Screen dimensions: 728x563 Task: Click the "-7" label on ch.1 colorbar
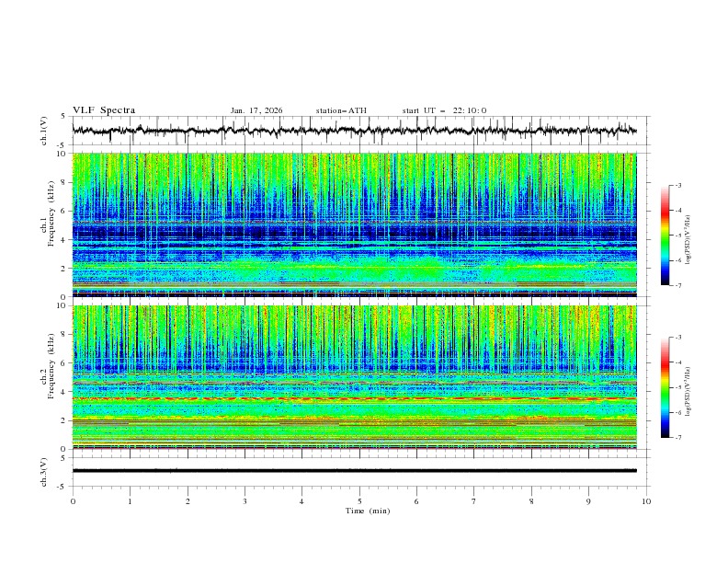(677, 285)
